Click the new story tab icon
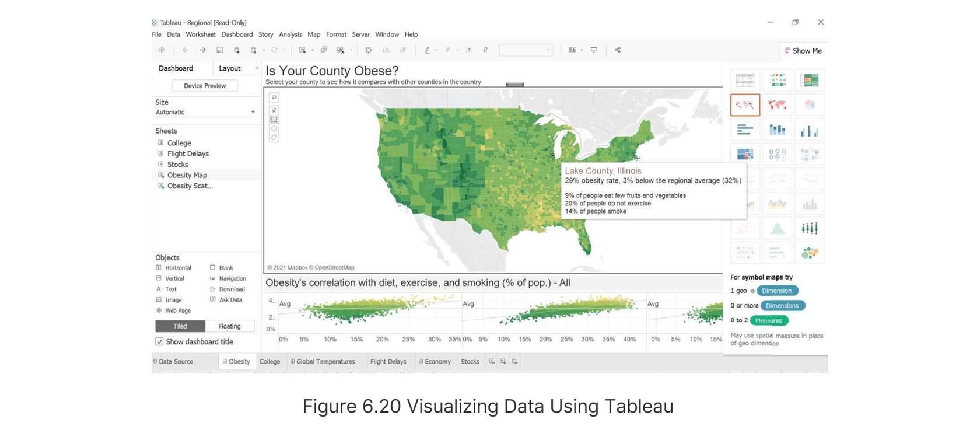Screen dimensions: 980x440 [x=514, y=362]
